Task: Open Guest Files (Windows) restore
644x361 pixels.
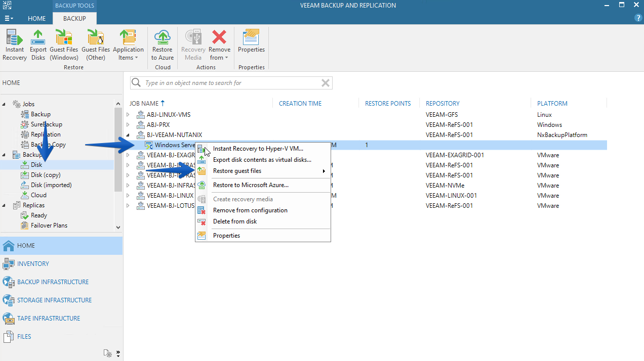Action: point(64,44)
